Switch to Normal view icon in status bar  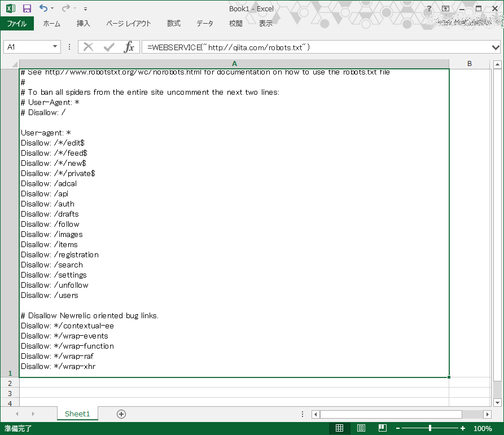coord(340,428)
